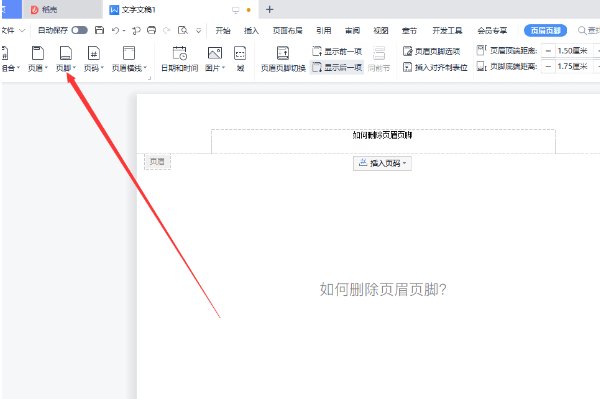The height and width of the screenshot is (399, 600).
Task: Decrease 页眉顶端距离 with minus button
Action: [x=548, y=50]
